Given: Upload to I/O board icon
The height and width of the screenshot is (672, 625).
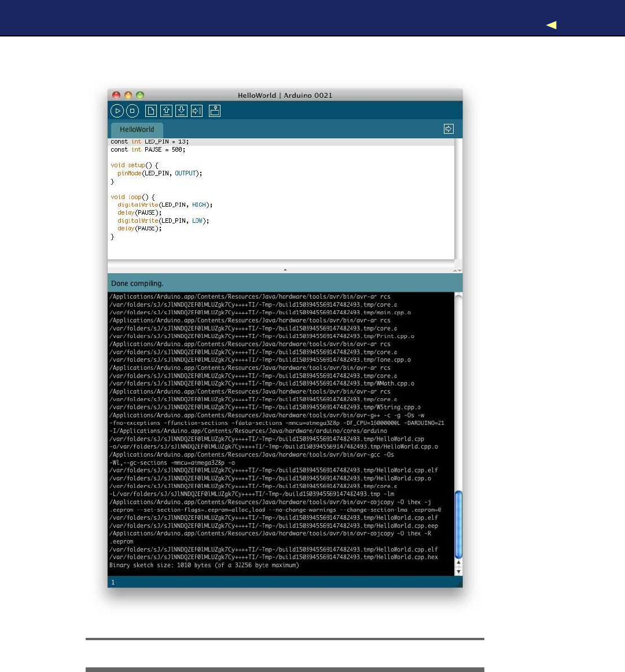Looking at the screenshot, I should coord(197,111).
